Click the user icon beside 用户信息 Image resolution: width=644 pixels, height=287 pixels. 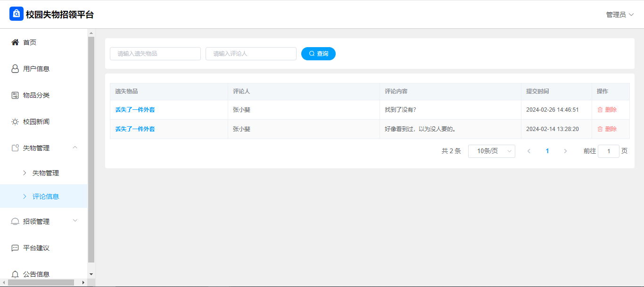15,69
